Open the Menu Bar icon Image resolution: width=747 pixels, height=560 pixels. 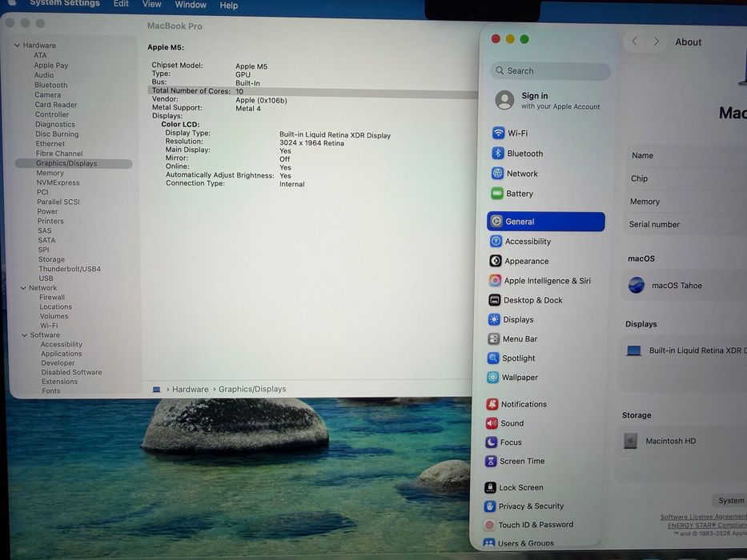coord(493,338)
